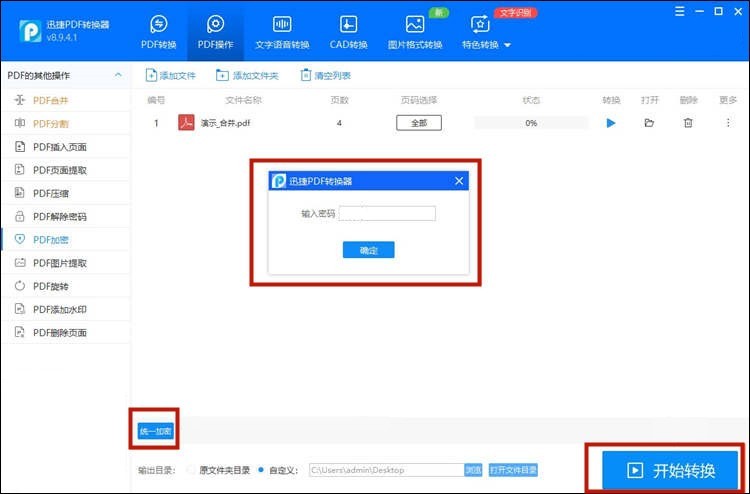Open output folder icon for 演示_合并.pdf

coord(649,123)
